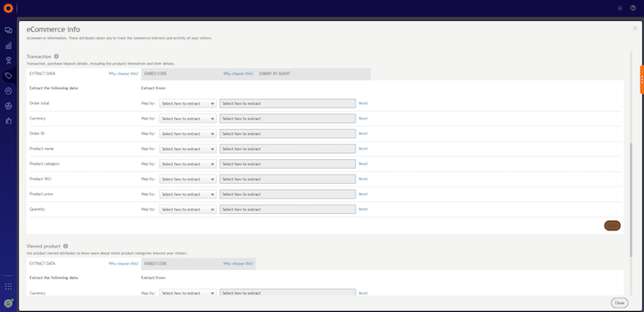Click the Product category extract text field
Viewport: 644px width, 312px height.
(x=288, y=164)
